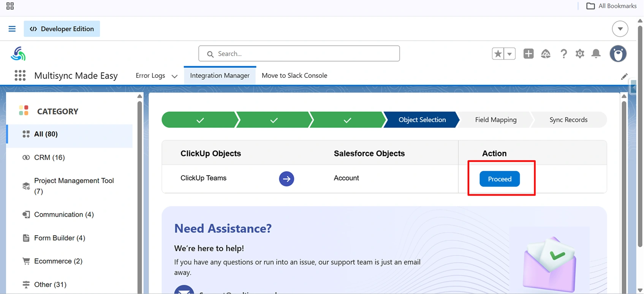Select the Object Selection step

(x=422, y=120)
